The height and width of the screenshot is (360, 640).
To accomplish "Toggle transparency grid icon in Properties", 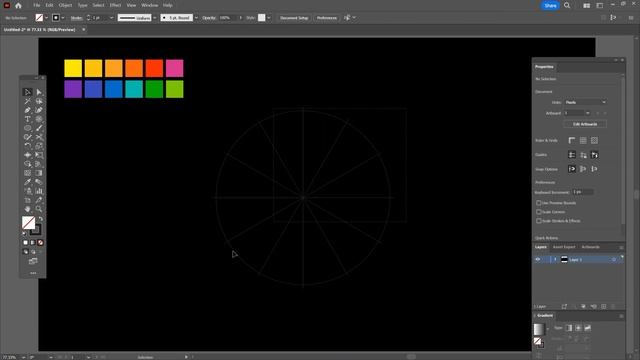I will coord(594,140).
